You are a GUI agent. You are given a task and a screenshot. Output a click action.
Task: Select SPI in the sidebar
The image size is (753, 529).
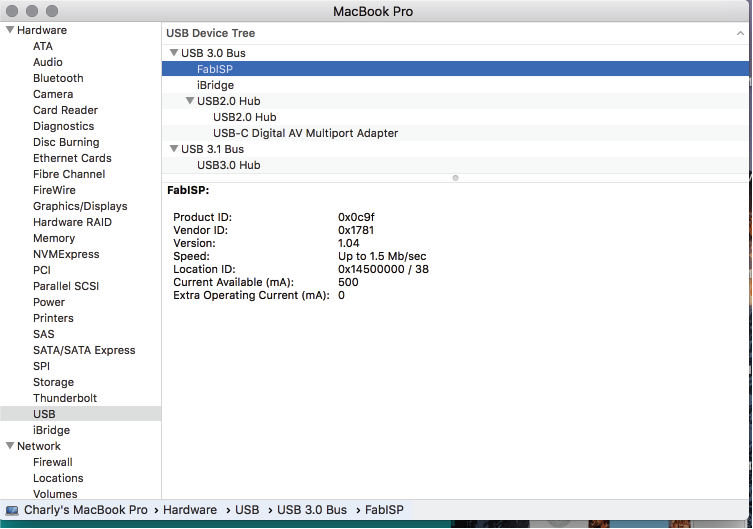pos(41,366)
